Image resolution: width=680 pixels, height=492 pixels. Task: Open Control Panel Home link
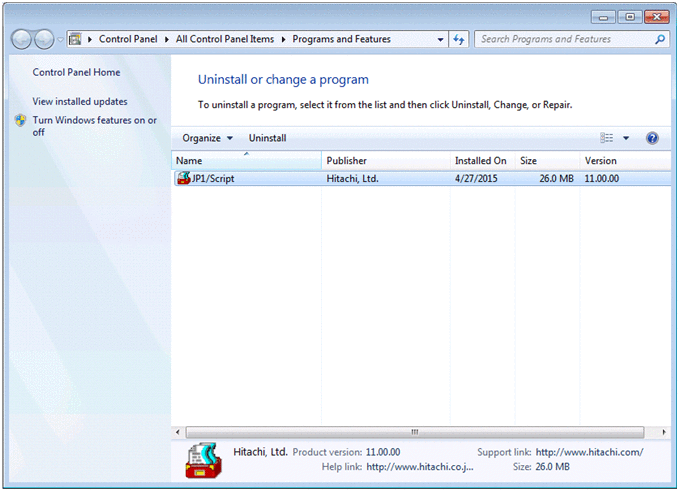[x=76, y=72]
